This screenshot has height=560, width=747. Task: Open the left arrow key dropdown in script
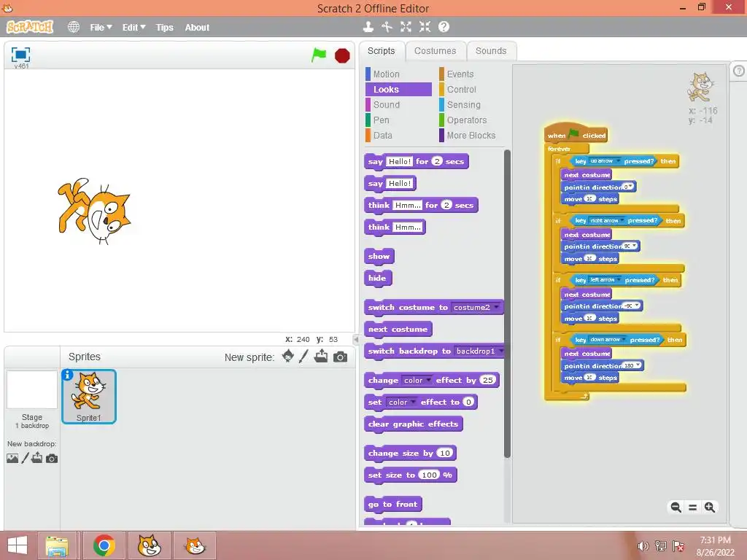coord(605,280)
